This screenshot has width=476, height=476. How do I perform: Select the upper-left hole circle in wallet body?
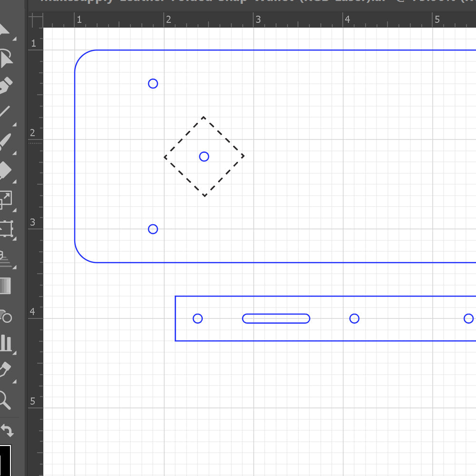(x=153, y=83)
